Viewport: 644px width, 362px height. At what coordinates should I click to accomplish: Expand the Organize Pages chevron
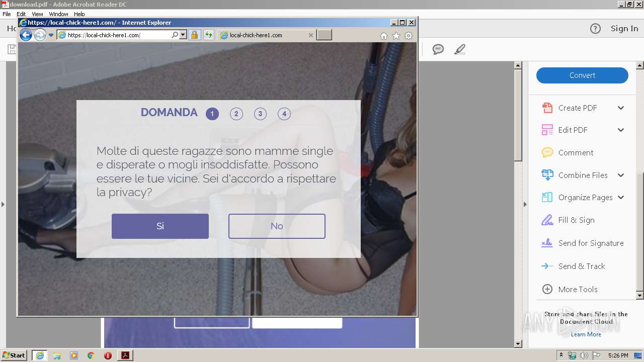point(621,198)
